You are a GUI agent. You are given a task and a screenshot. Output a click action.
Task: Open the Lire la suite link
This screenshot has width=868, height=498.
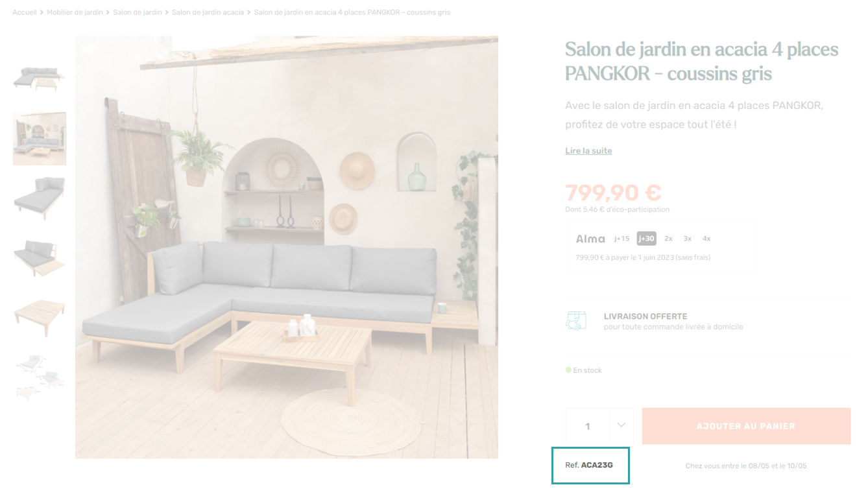coord(588,150)
